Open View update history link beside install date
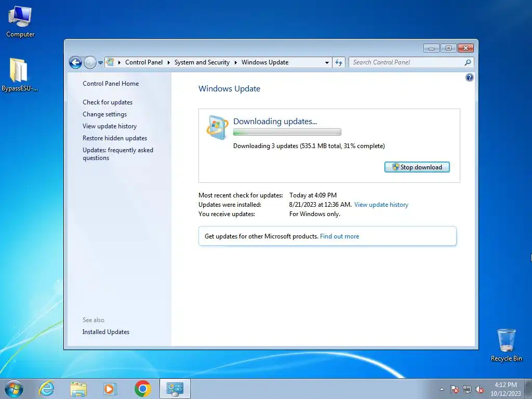 (x=381, y=205)
